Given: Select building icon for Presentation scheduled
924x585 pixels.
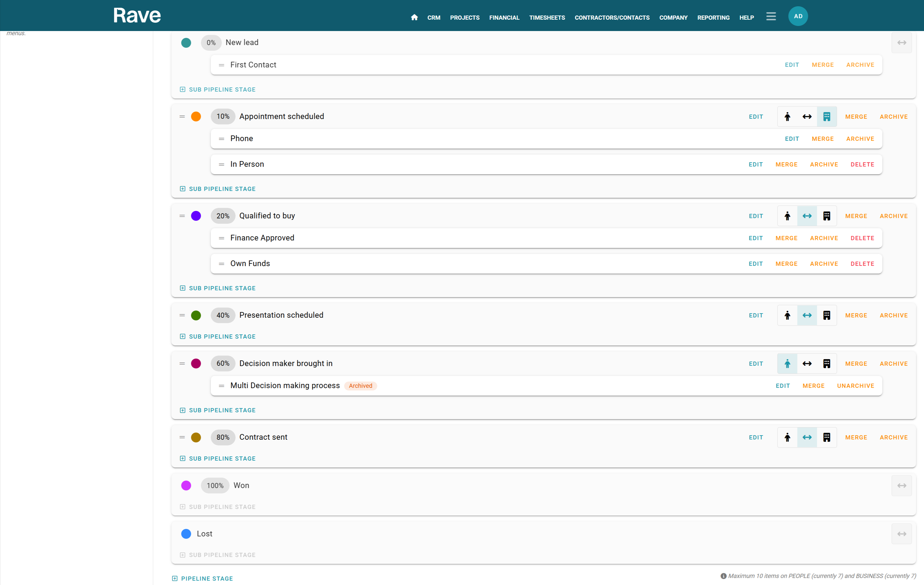Looking at the screenshot, I should (x=827, y=315).
